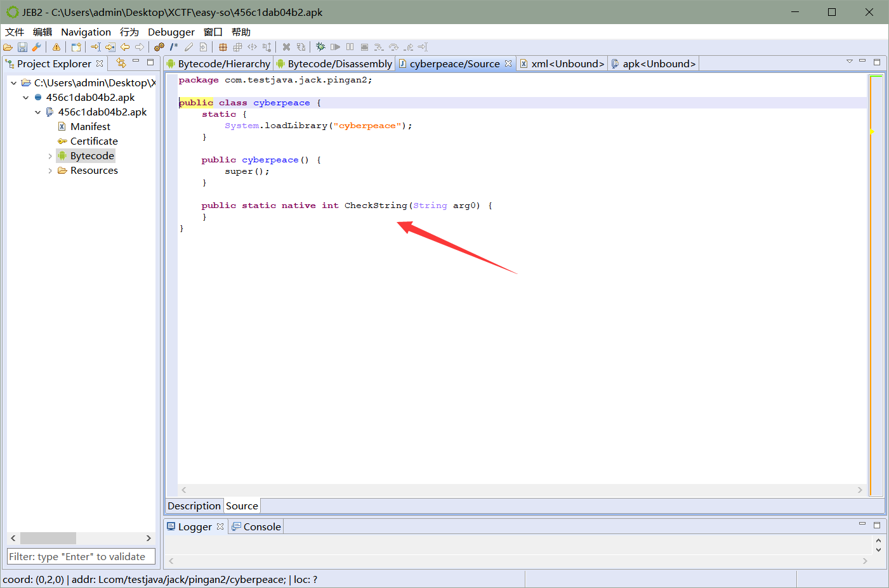Click Project Explorer link-with-editor icon

pyautogui.click(x=121, y=63)
